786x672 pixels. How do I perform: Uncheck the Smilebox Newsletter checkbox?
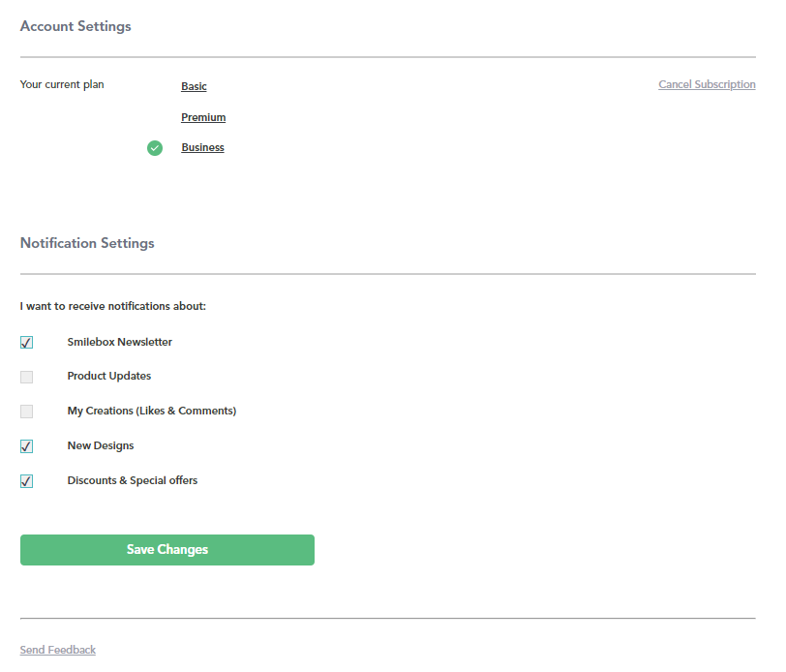pos(26,343)
